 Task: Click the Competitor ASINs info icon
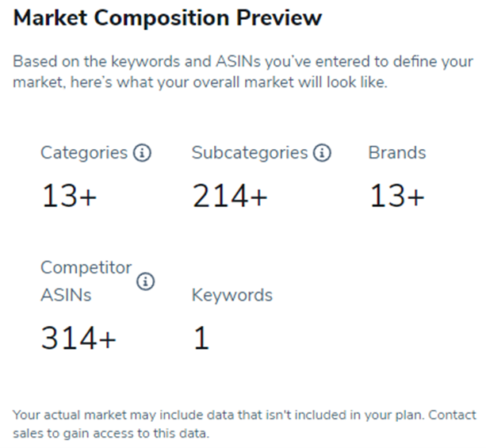pos(145,281)
